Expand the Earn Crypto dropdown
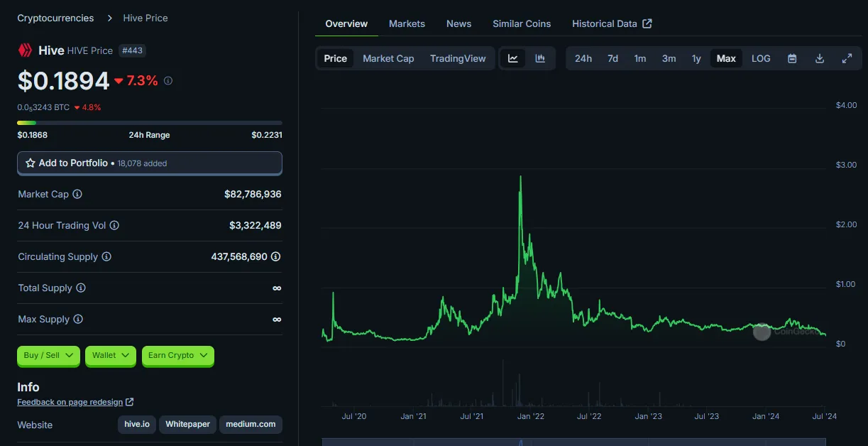868x446 pixels. coord(177,355)
